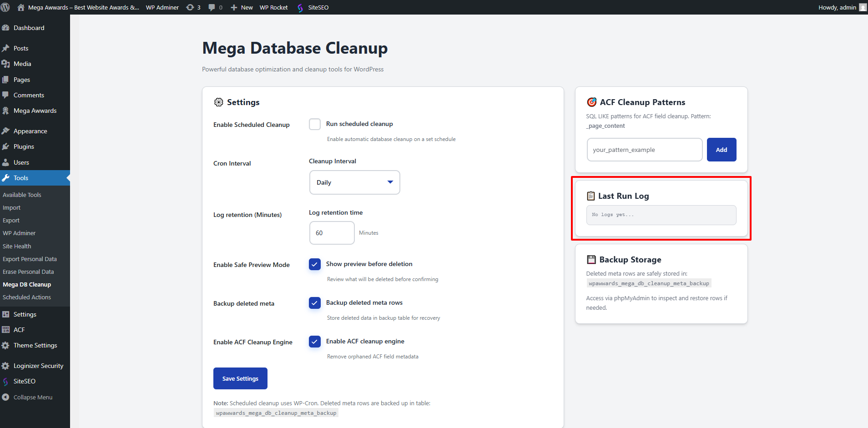
Task: Focus the ACF pattern text field
Action: [644, 150]
